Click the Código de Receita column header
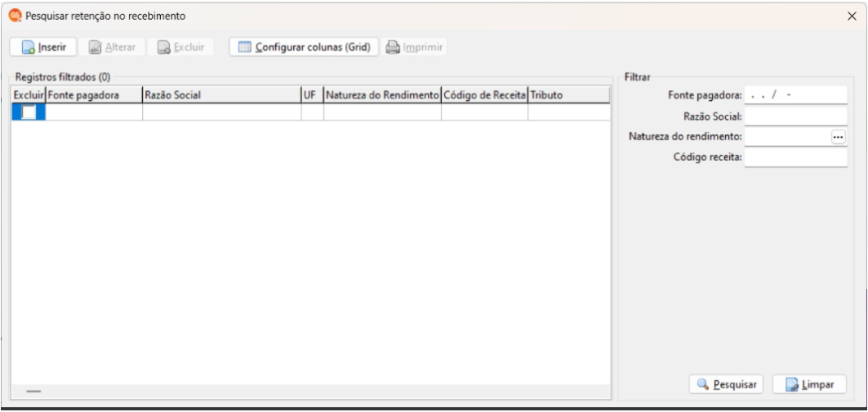 [485, 95]
